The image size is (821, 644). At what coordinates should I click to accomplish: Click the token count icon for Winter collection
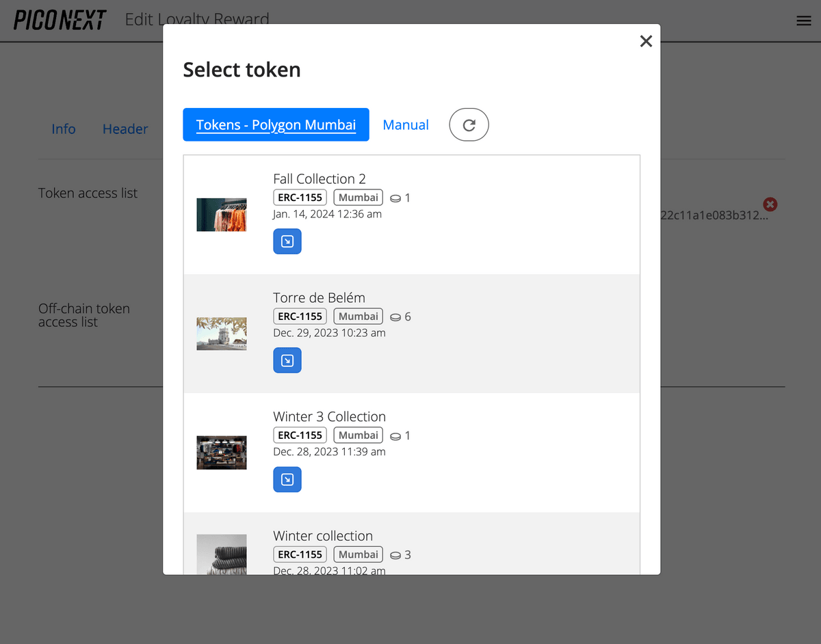coord(395,554)
